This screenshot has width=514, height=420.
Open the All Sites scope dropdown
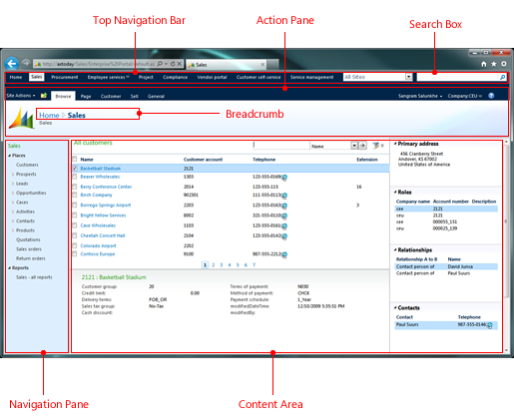click(408, 77)
